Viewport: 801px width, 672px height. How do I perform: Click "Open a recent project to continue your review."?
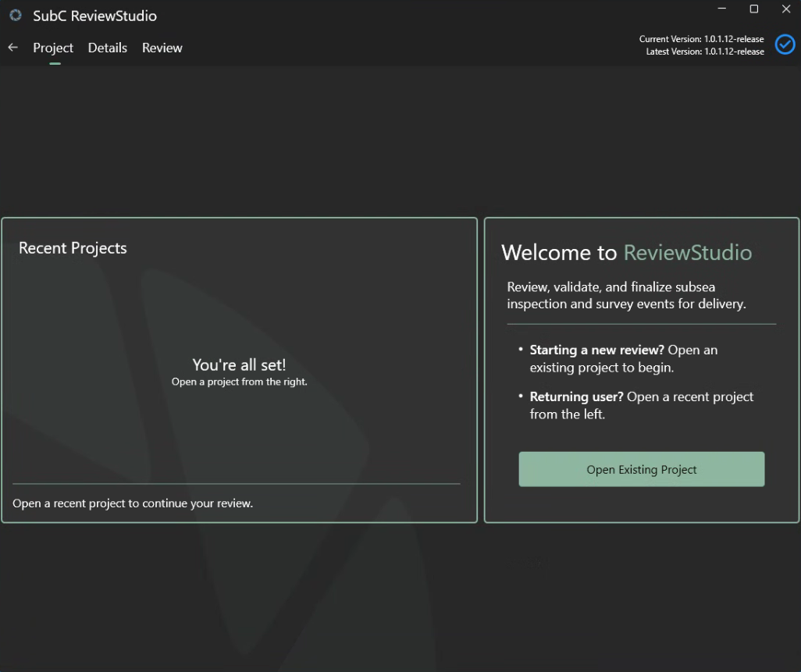133,503
